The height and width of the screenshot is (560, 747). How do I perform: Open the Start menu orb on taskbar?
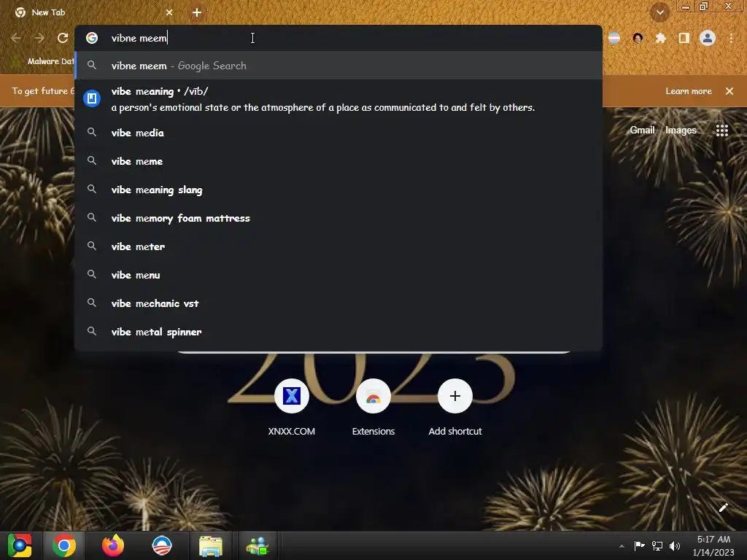pyautogui.click(x=20, y=545)
